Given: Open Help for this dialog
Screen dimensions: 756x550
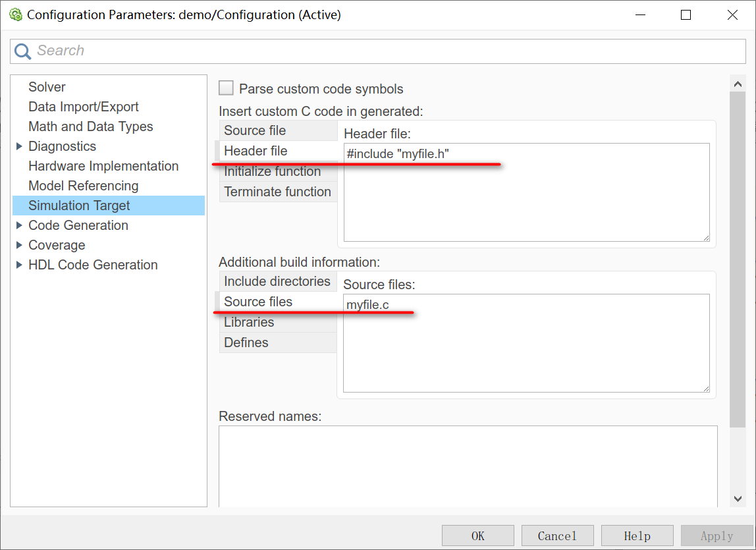Looking at the screenshot, I should click(637, 536).
